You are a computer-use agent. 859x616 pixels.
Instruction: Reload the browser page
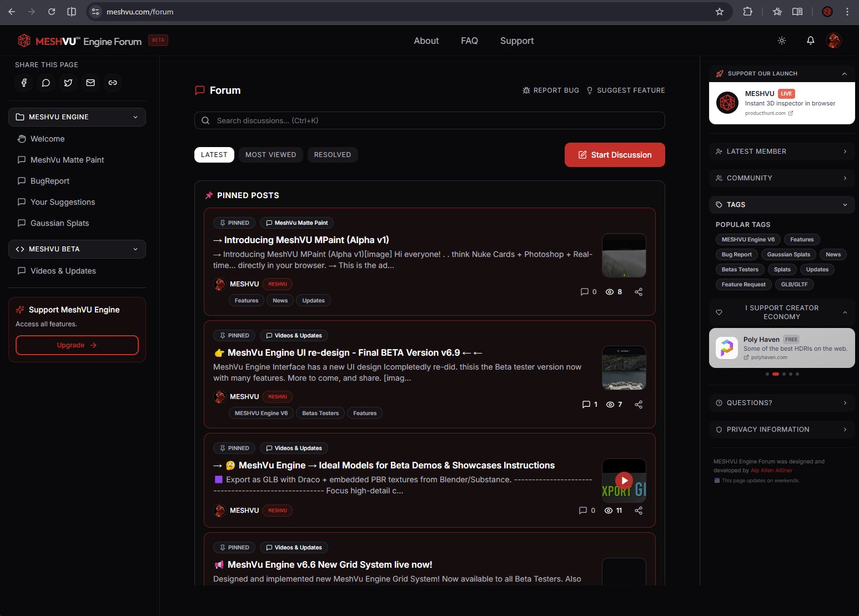52,12
